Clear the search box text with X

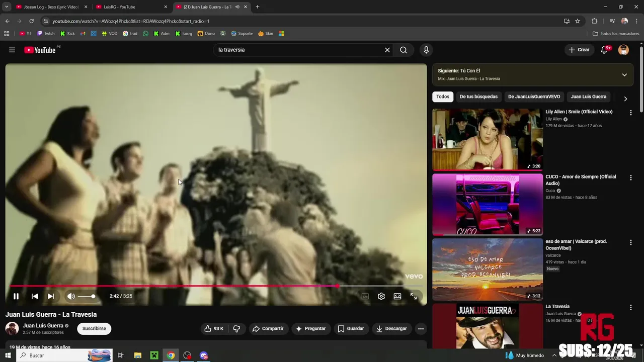coord(387,50)
